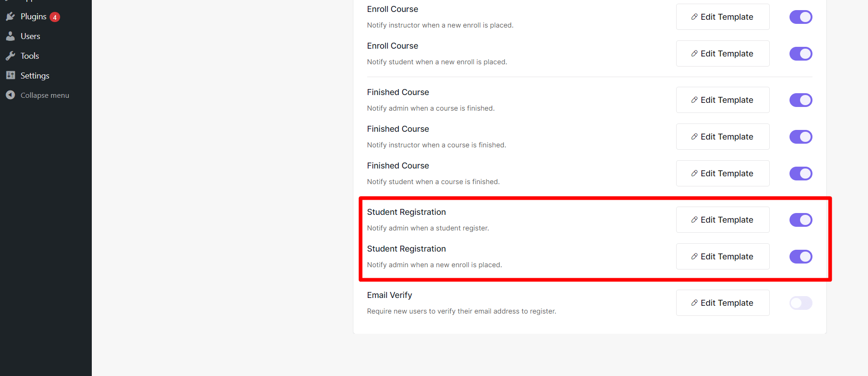Click the pencil icon on Email Verify's Edit Template
The width and height of the screenshot is (868, 376).
[x=694, y=303]
